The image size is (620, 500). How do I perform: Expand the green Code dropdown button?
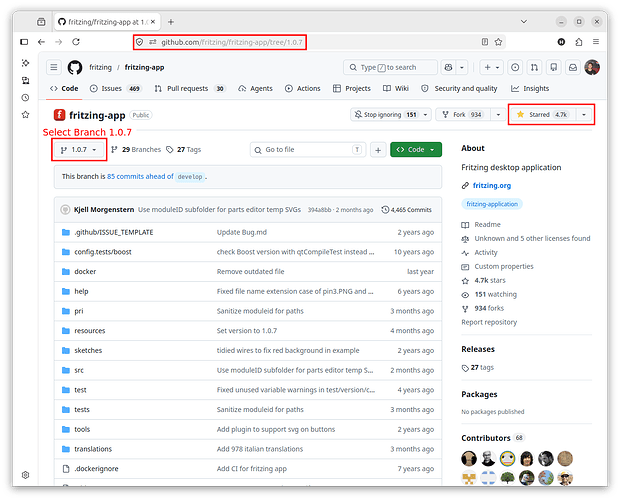point(416,150)
